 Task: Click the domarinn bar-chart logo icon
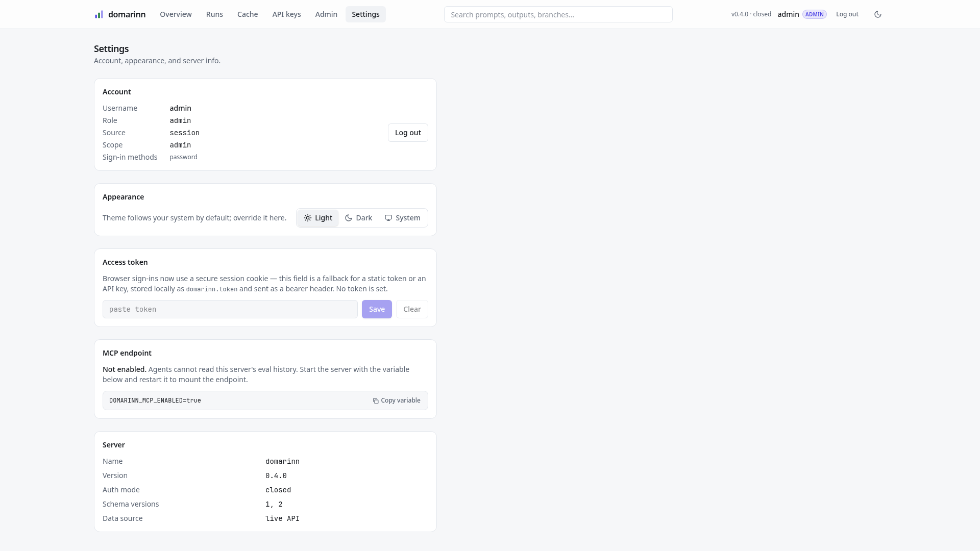[99, 14]
